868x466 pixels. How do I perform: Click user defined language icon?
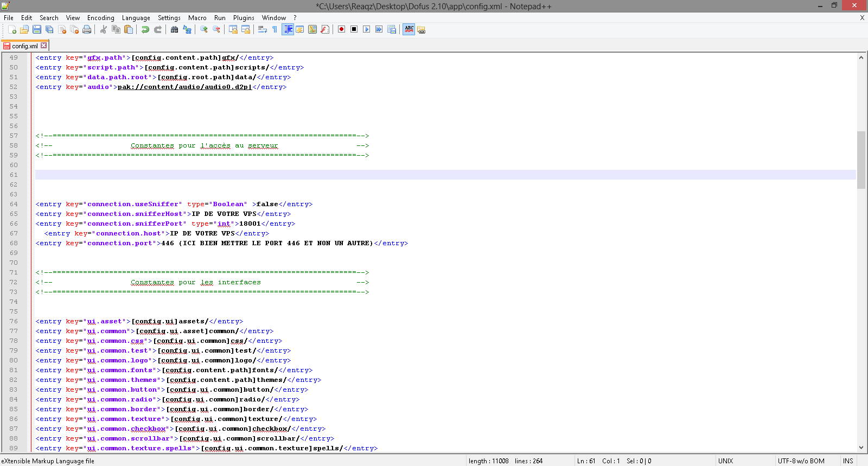click(x=299, y=29)
